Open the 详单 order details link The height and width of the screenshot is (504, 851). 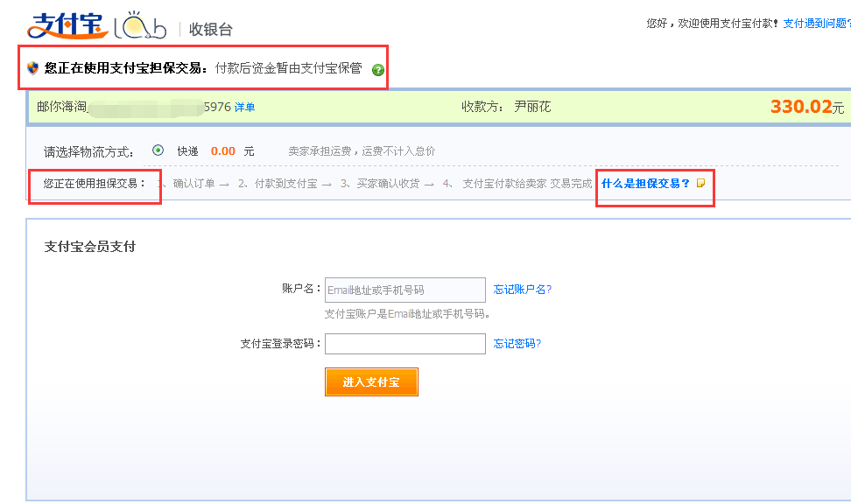(x=245, y=108)
